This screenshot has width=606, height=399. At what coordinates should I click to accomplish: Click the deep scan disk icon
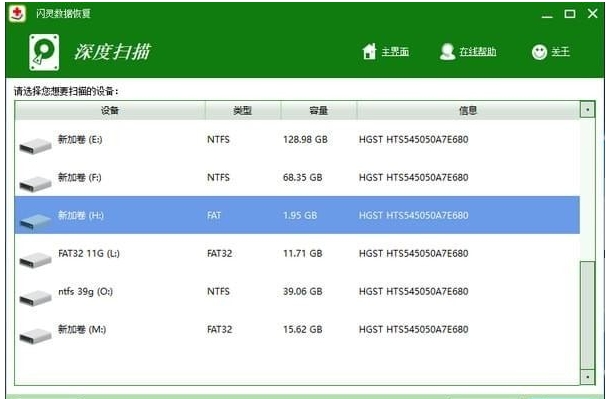(x=44, y=52)
